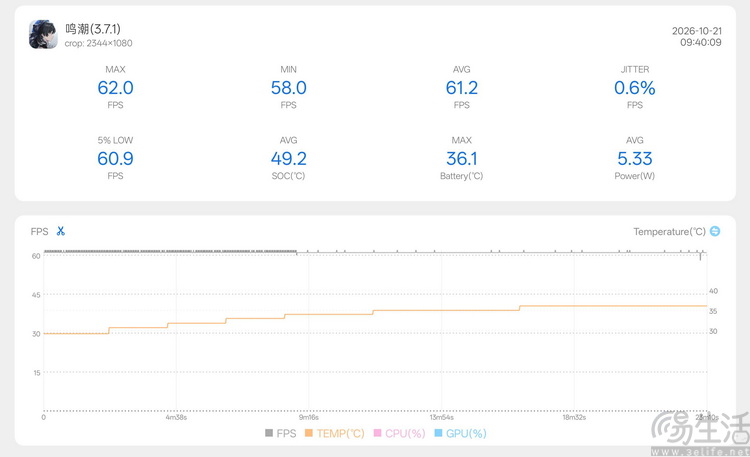Click the 40 temperature axis label
This screenshot has width=750, height=457.
pos(713,291)
